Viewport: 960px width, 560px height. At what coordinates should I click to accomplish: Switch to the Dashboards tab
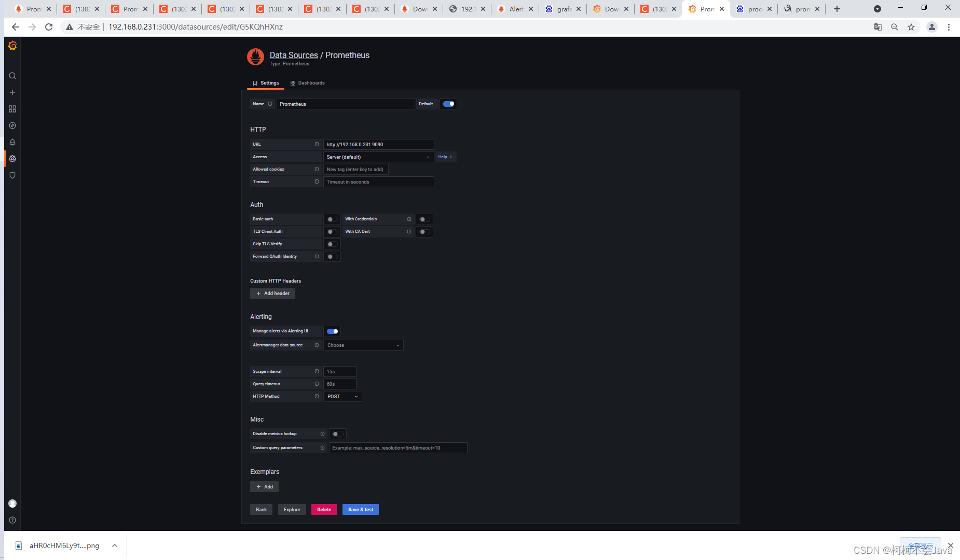308,83
